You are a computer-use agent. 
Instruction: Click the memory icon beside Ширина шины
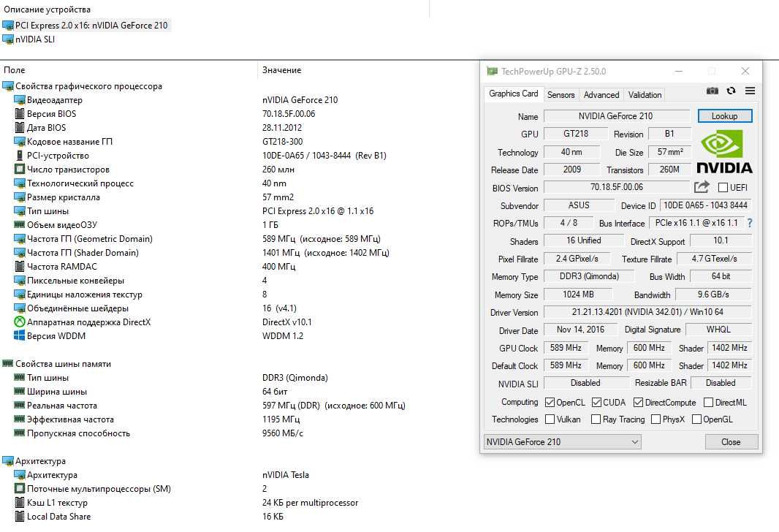click(x=20, y=391)
